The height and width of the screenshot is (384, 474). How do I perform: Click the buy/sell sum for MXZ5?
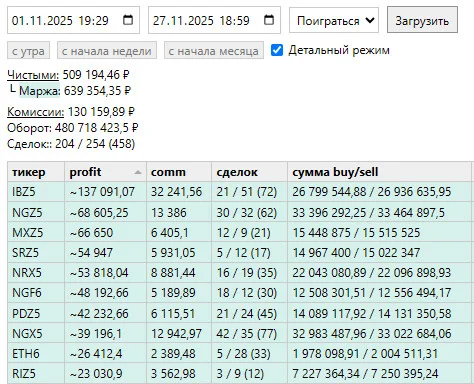(x=356, y=232)
